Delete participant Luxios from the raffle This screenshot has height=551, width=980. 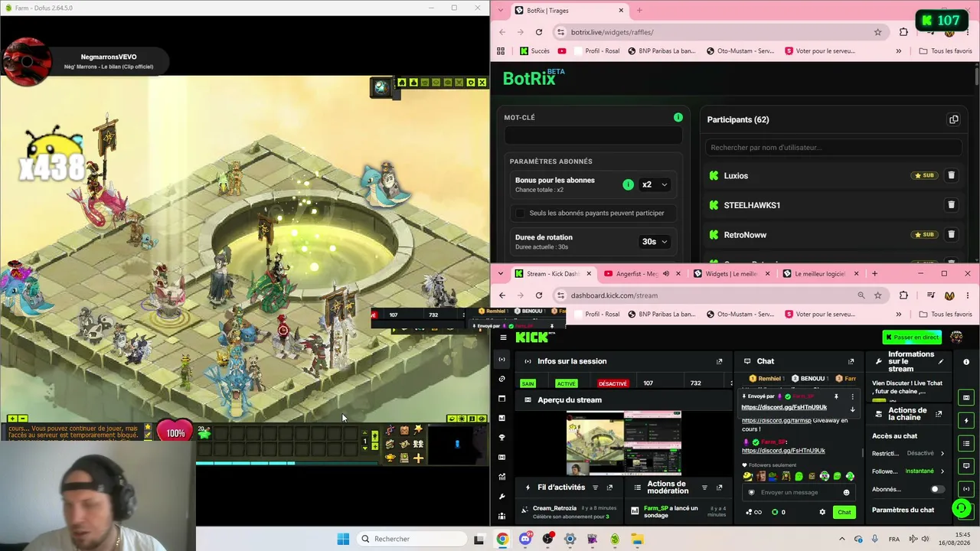coord(951,175)
